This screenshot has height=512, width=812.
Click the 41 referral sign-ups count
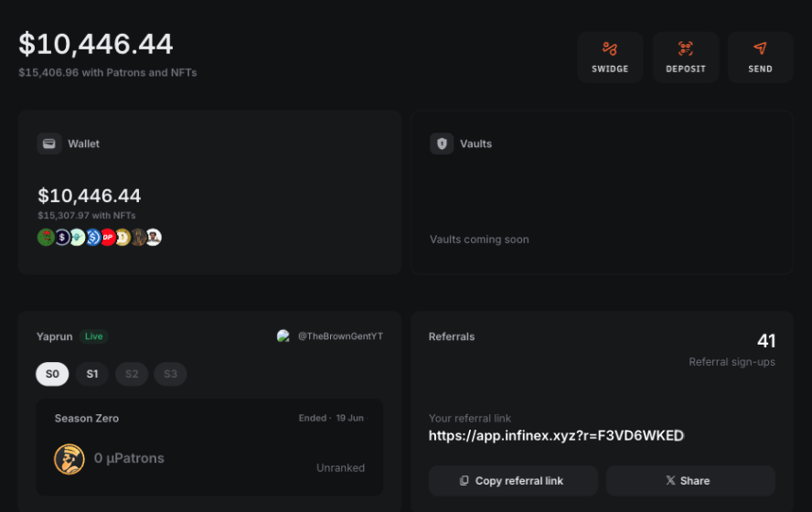[x=766, y=341]
